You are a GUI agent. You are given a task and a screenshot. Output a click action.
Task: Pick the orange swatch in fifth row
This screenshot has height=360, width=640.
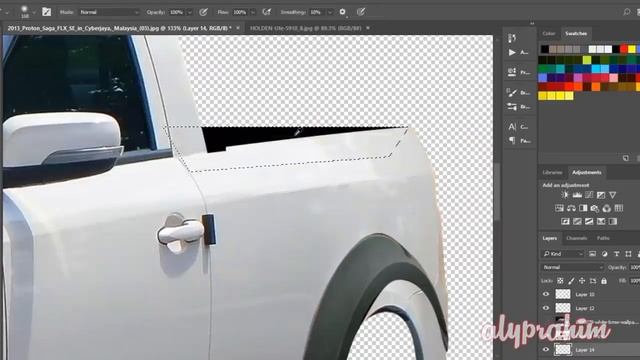(x=596, y=87)
